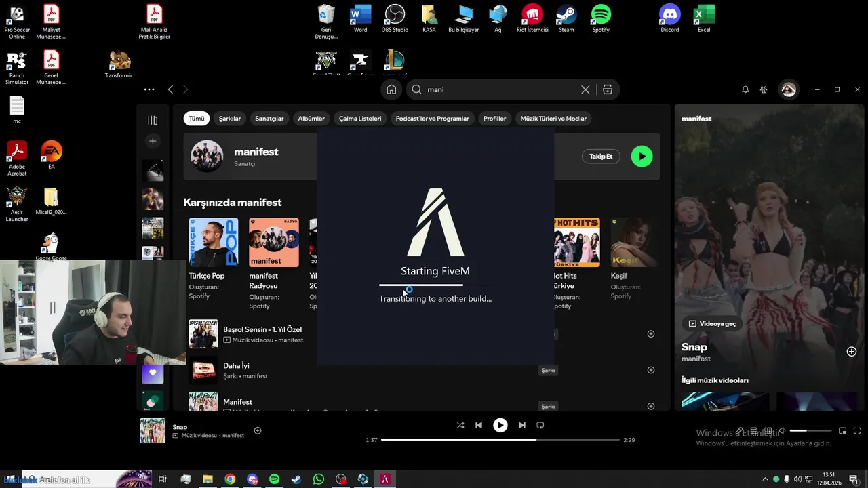
Task: Select the Tümü filter chip
Action: 197,119
